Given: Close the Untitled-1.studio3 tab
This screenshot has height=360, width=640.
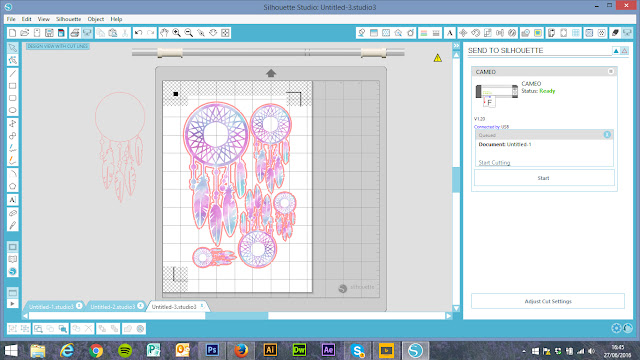Looking at the screenshot, I should [x=79, y=305].
